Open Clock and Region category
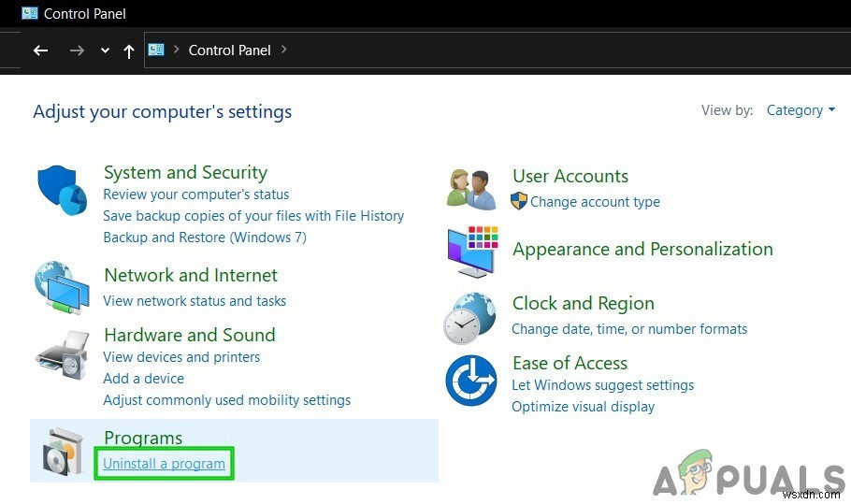The image size is (851, 504). point(583,303)
